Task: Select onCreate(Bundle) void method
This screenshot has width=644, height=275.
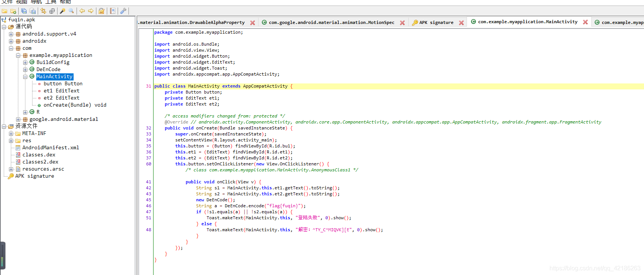Action: (x=75, y=105)
